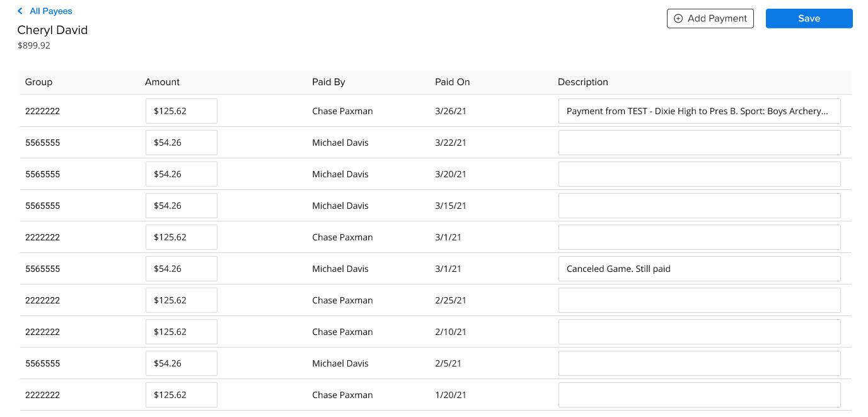Click the Group column header
Viewport: 868px width, 417px height.
39,82
